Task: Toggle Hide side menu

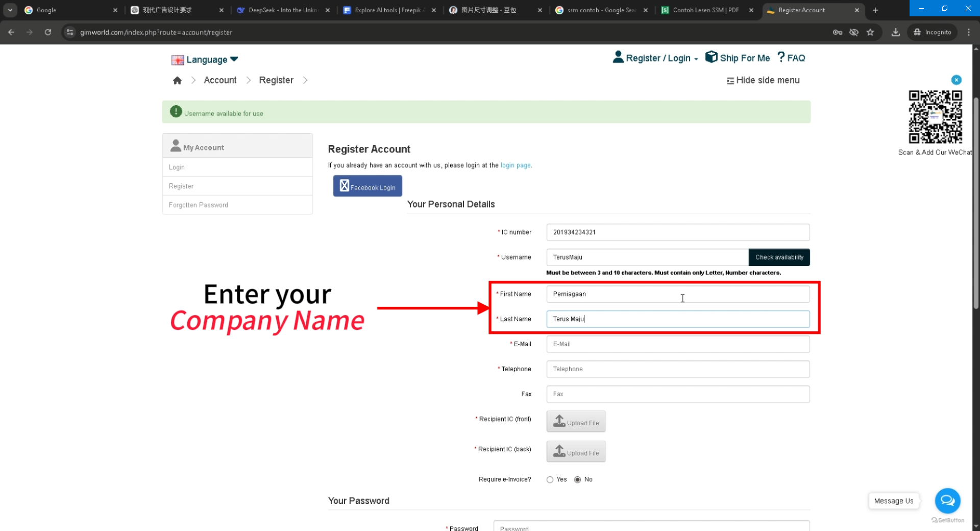Action: tap(763, 81)
